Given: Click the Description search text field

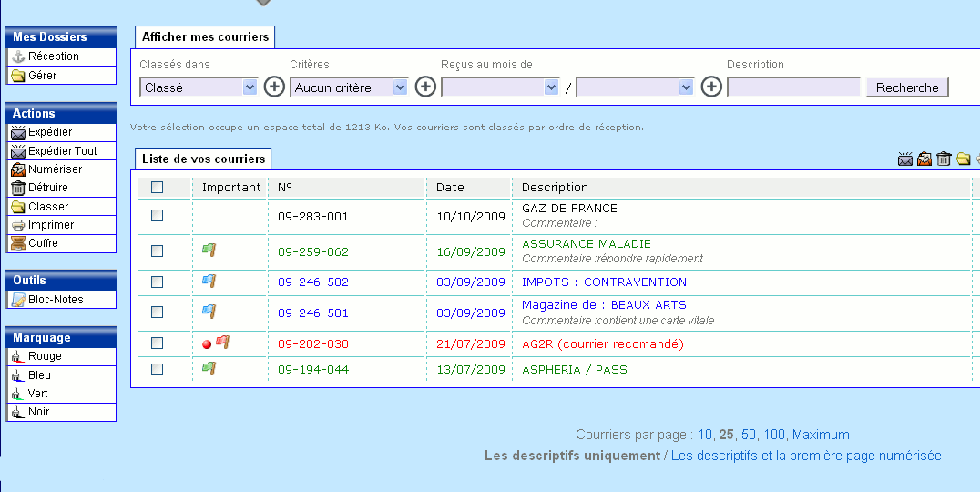Looking at the screenshot, I should pyautogui.click(x=793, y=87).
